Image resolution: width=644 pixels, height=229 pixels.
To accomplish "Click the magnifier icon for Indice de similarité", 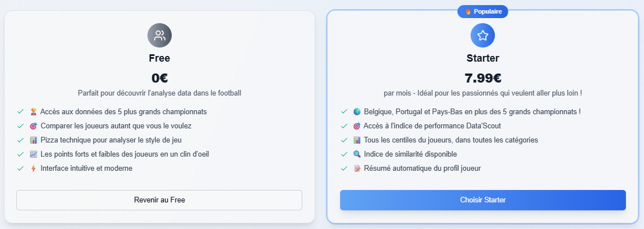I will pos(357,154).
